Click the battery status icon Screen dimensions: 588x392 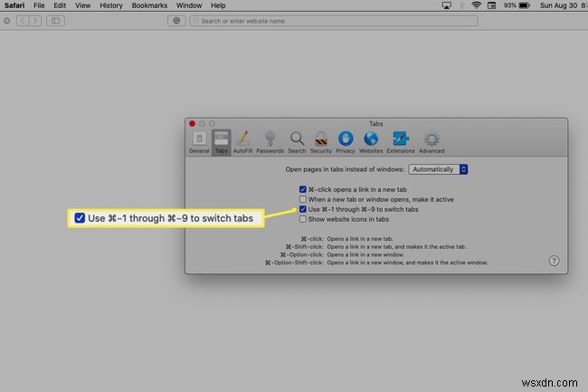(525, 5)
